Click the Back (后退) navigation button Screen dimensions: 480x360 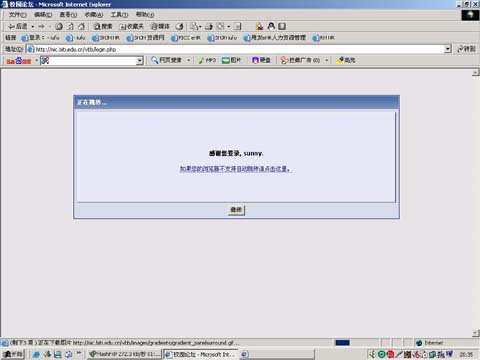coord(17,26)
